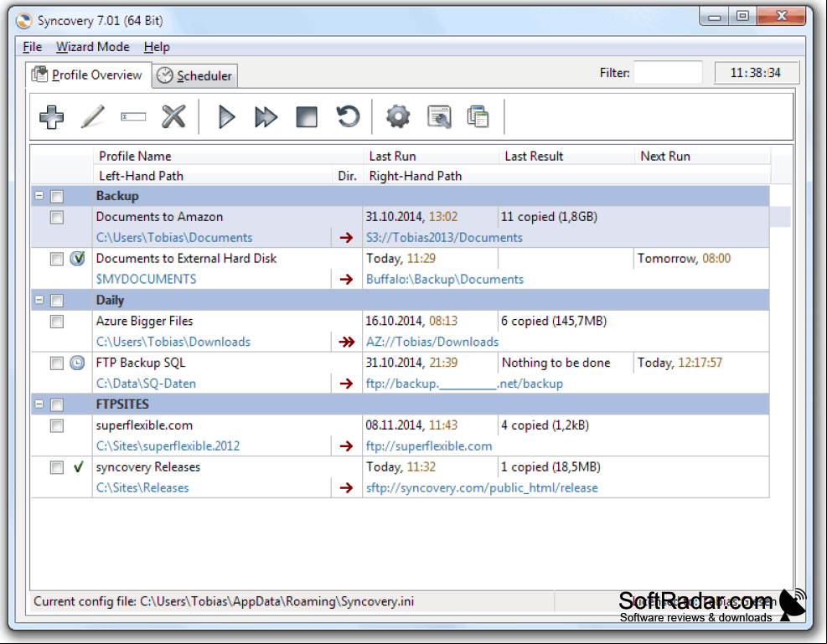Click direction arrow for FTP Backup SQL
Viewport: 827px width, 644px height.
(347, 384)
